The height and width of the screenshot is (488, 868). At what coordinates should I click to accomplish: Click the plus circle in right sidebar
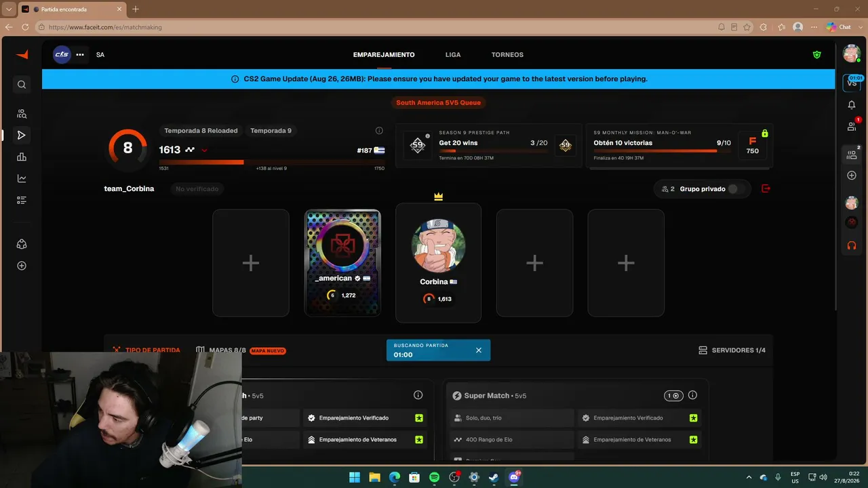(852, 176)
